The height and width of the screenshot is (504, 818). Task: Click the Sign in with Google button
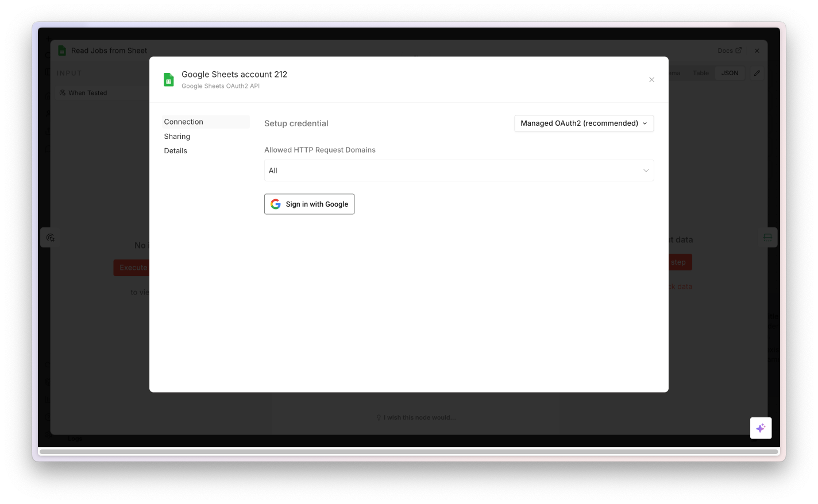tap(309, 204)
